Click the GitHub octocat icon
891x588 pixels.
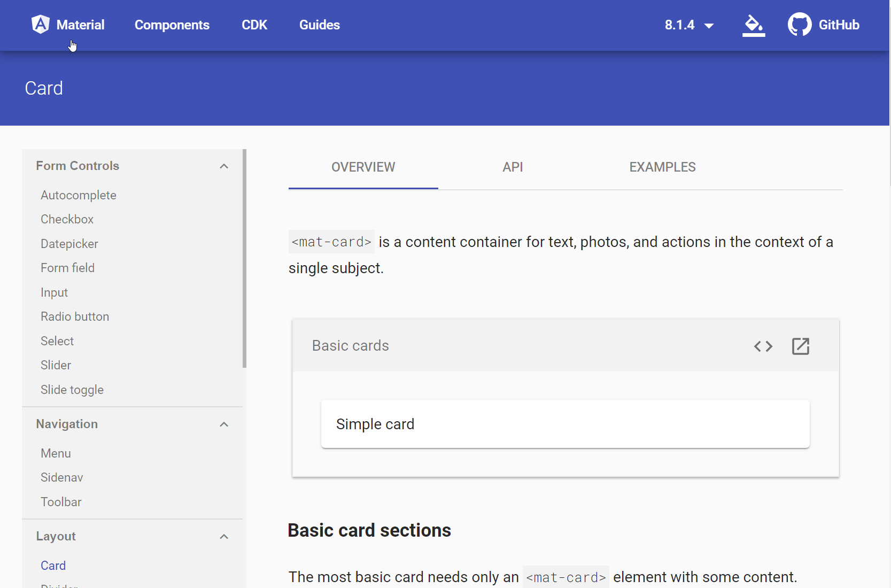tap(800, 25)
